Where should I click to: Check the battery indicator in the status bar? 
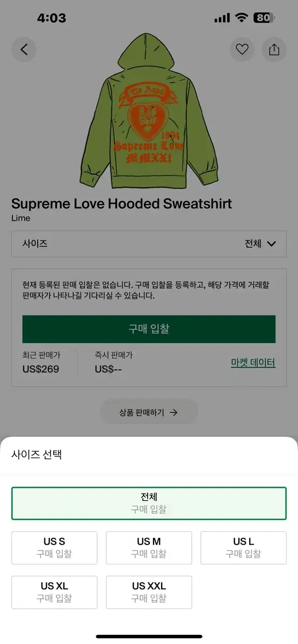[x=263, y=18]
